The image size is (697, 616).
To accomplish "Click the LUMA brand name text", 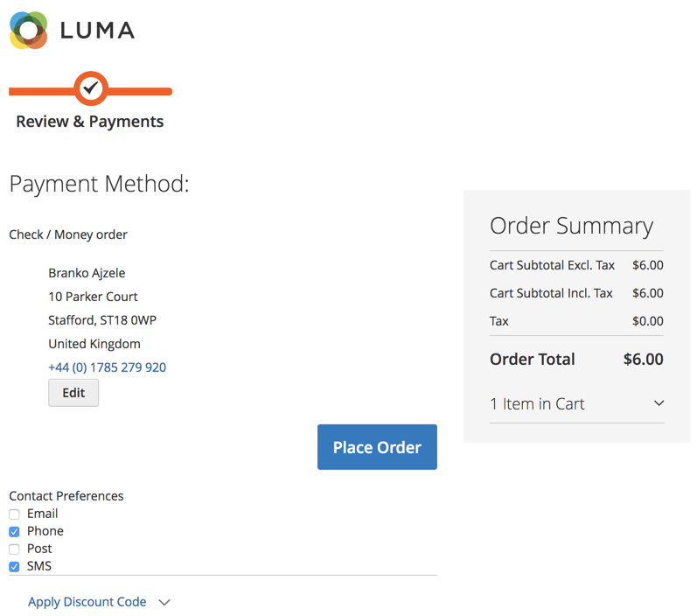I will [x=97, y=31].
